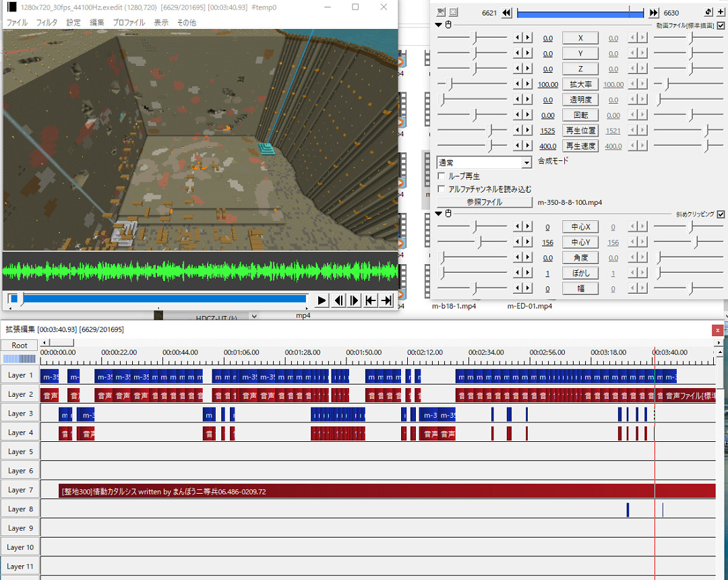The image size is (728, 580).
Task: Jump to the last frame of the video
Action: [x=386, y=300]
